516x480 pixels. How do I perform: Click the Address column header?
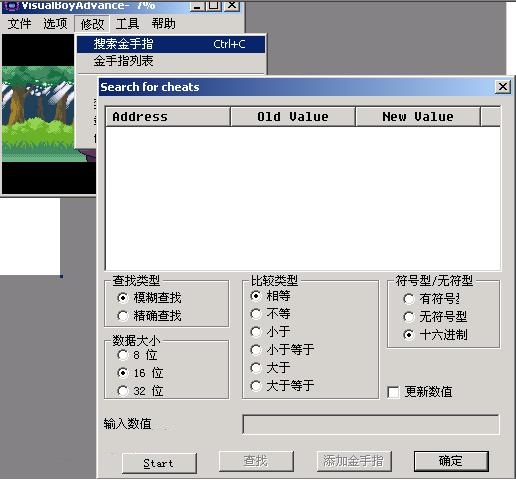click(168, 117)
